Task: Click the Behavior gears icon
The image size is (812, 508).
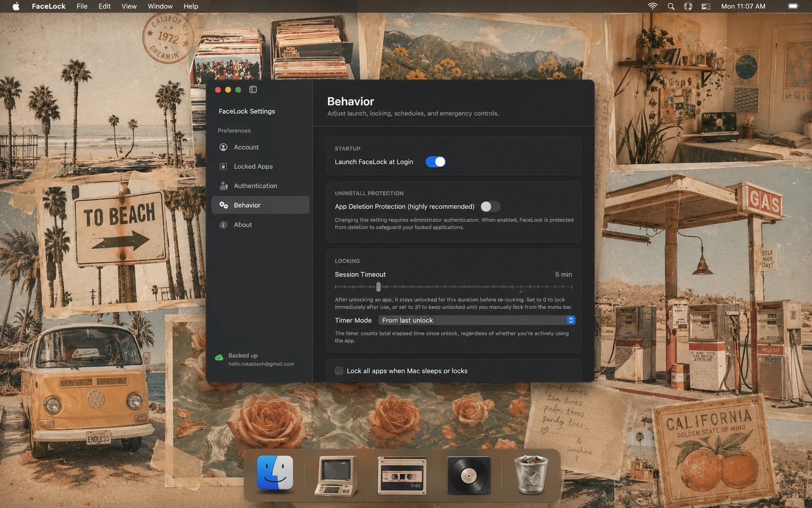Action: click(x=223, y=205)
